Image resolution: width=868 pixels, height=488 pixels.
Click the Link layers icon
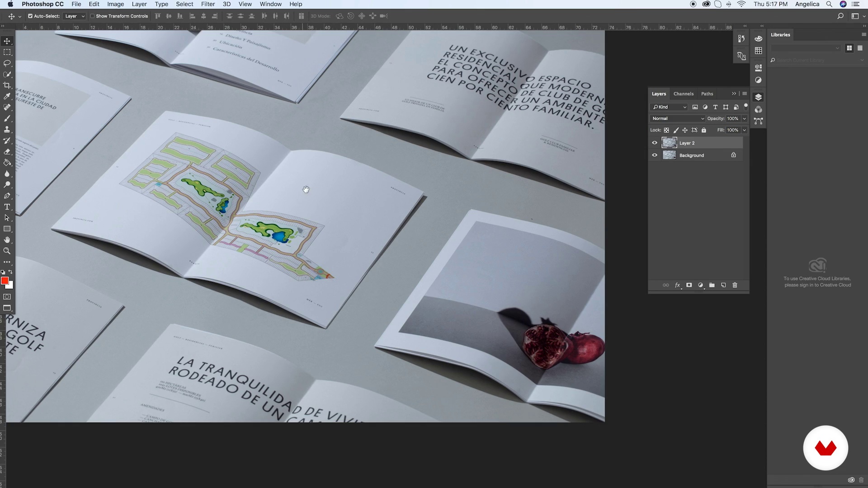(x=665, y=285)
